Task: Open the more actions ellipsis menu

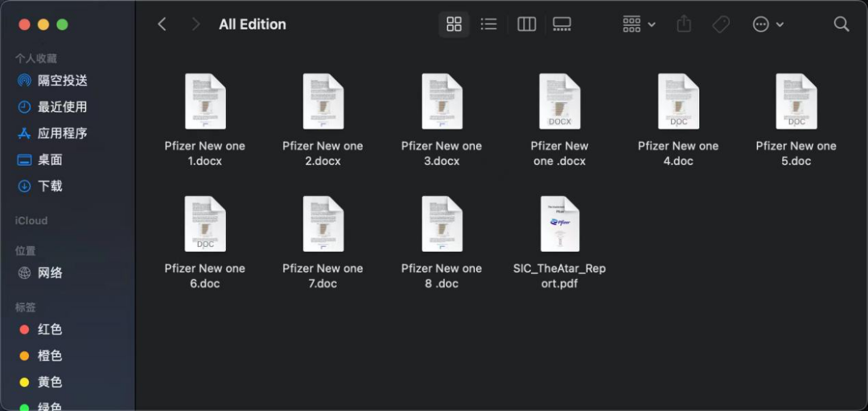Action: [x=767, y=24]
